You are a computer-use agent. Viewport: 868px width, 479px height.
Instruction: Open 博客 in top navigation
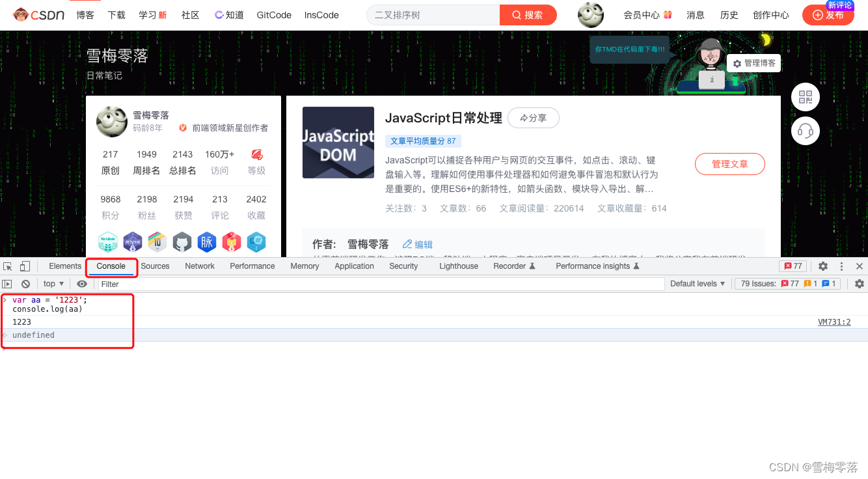(85, 15)
